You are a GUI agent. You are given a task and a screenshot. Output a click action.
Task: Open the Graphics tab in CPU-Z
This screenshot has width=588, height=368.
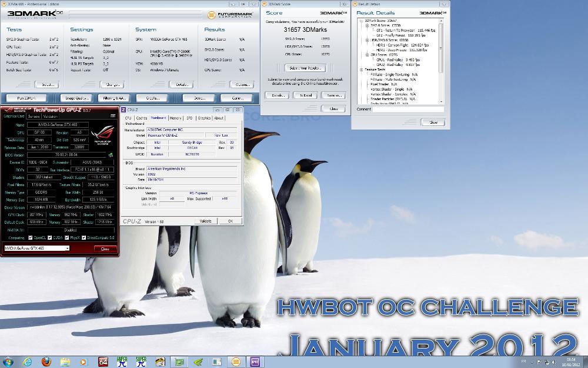point(204,118)
